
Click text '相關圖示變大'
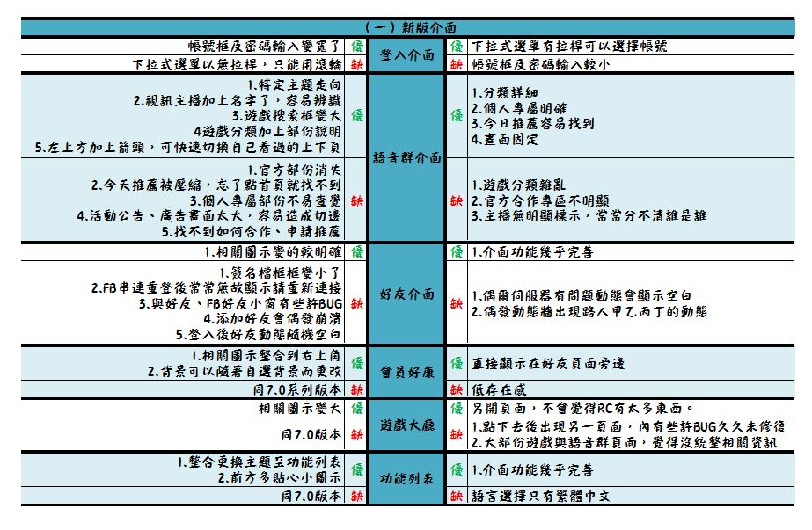click(300, 409)
